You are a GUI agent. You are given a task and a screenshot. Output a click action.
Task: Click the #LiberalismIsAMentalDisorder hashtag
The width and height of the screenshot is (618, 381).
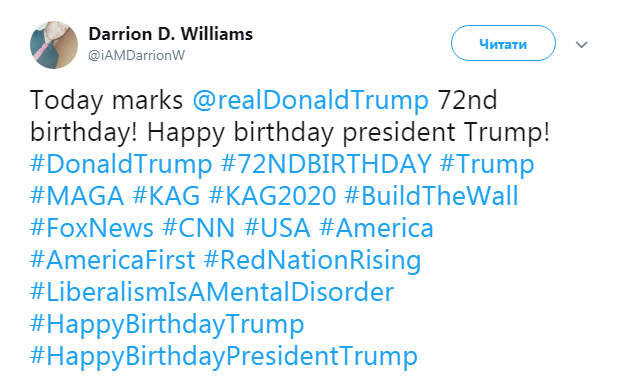click(x=212, y=292)
